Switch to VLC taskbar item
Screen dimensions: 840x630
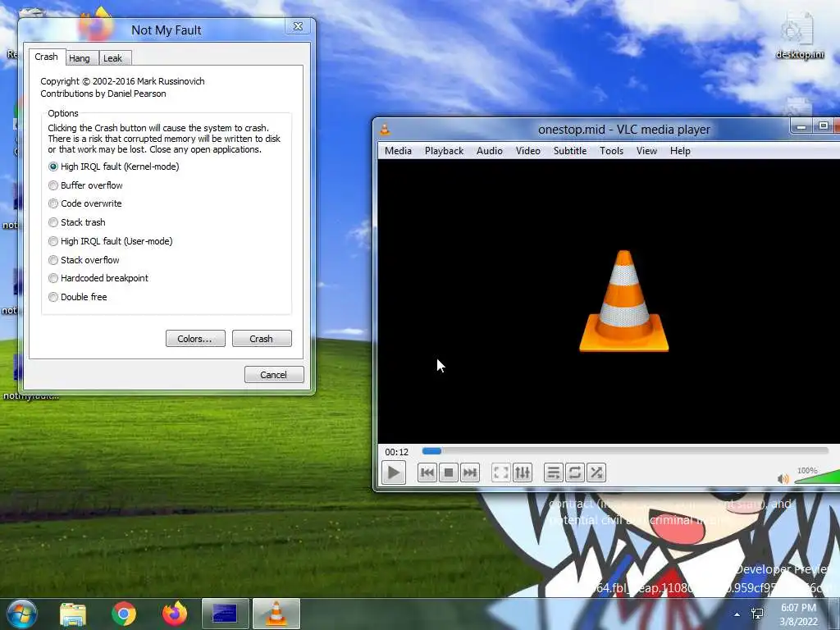pos(276,614)
